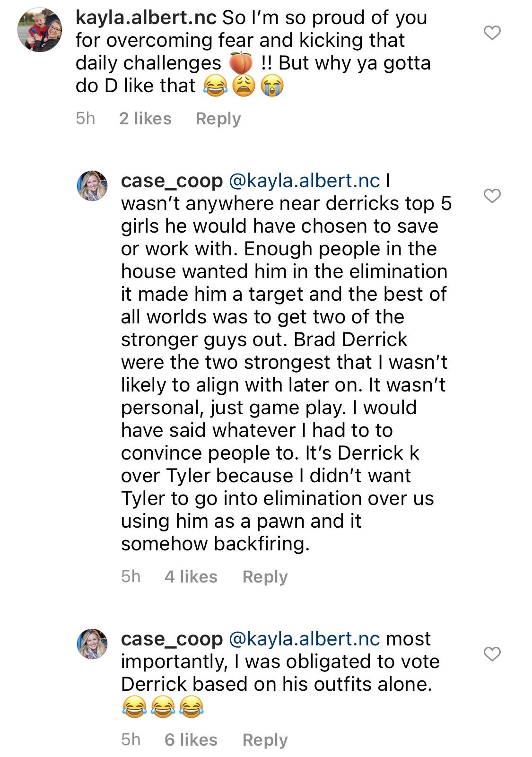Image resolution: width=532 pixels, height=757 pixels.
Task: Tap the kayla.albert.nc username
Action: [x=146, y=18]
